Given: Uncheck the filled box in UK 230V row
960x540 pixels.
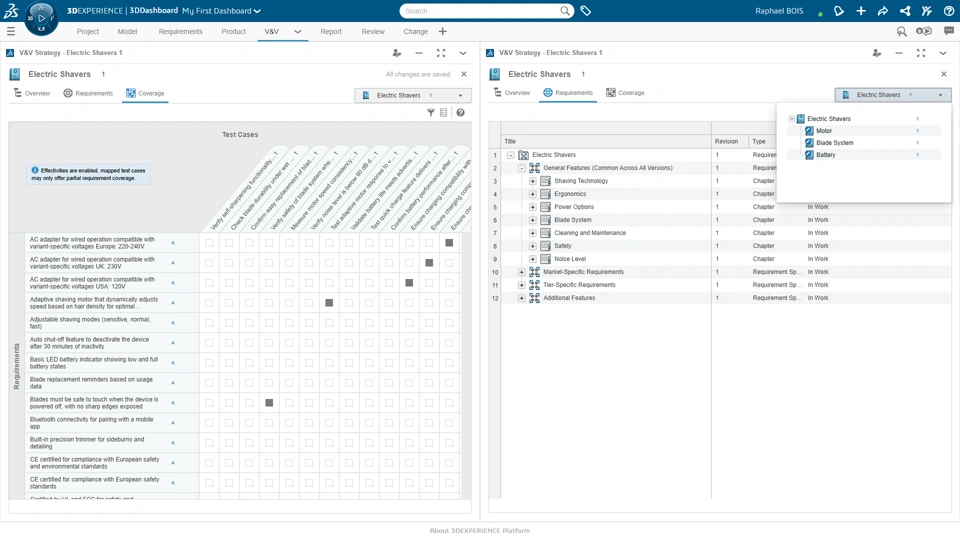Looking at the screenshot, I should tap(429, 263).
